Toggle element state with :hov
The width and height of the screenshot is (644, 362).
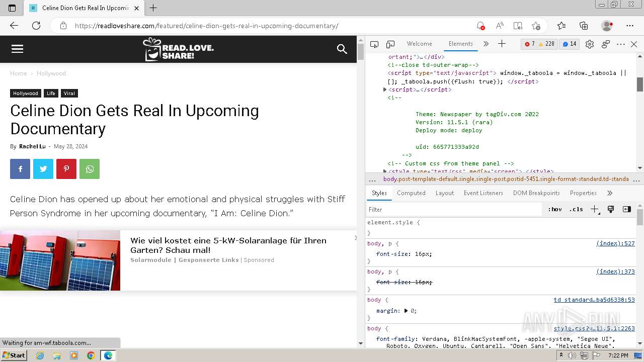(x=555, y=209)
